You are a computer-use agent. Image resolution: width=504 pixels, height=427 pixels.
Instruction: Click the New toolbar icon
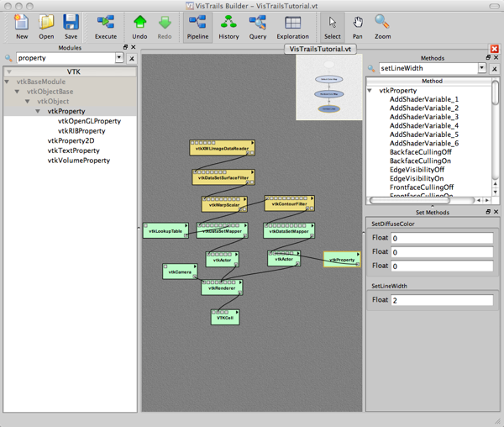[x=22, y=24]
